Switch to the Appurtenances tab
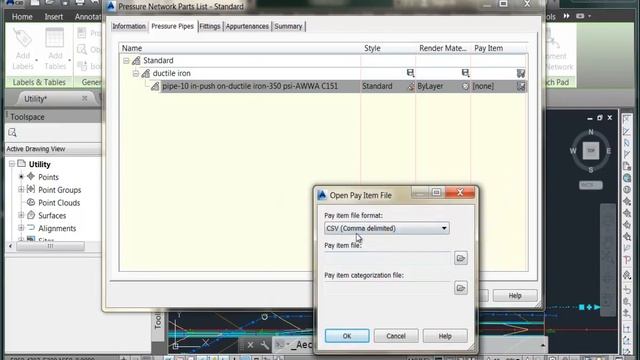The width and height of the screenshot is (640, 360). (x=247, y=26)
